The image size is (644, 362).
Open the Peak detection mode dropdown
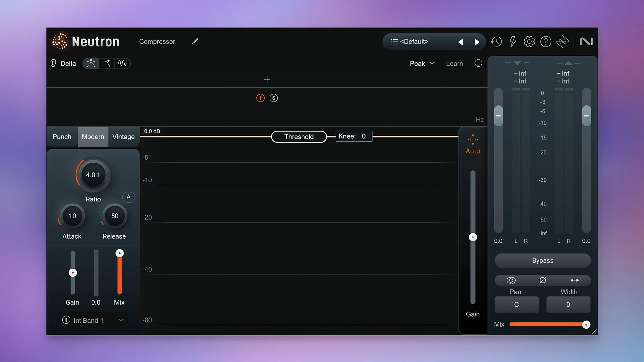(x=422, y=64)
